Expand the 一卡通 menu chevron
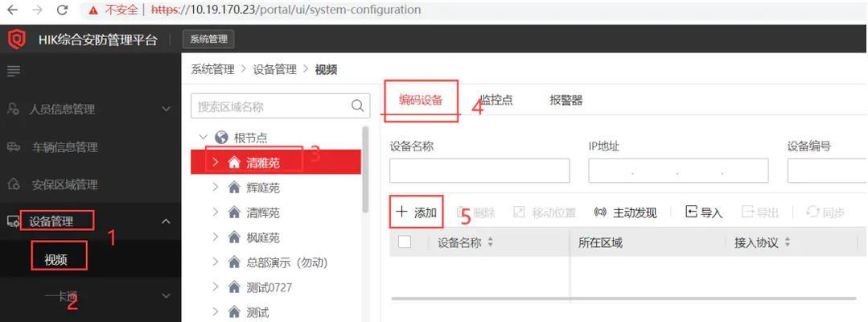 click(x=166, y=296)
